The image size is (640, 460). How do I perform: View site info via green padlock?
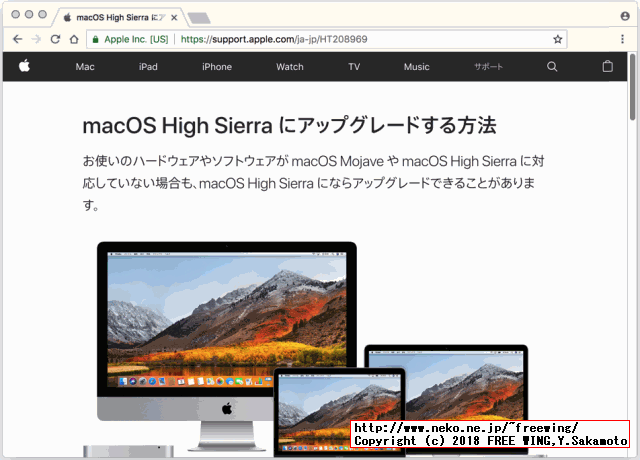pos(96,40)
